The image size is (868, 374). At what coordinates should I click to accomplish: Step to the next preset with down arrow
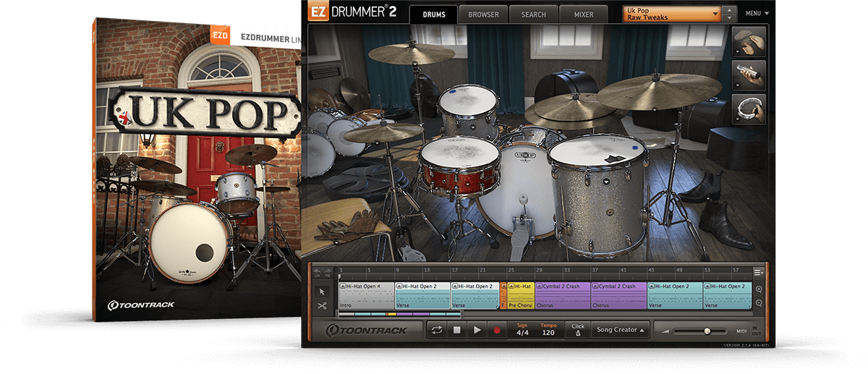[x=729, y=18]
